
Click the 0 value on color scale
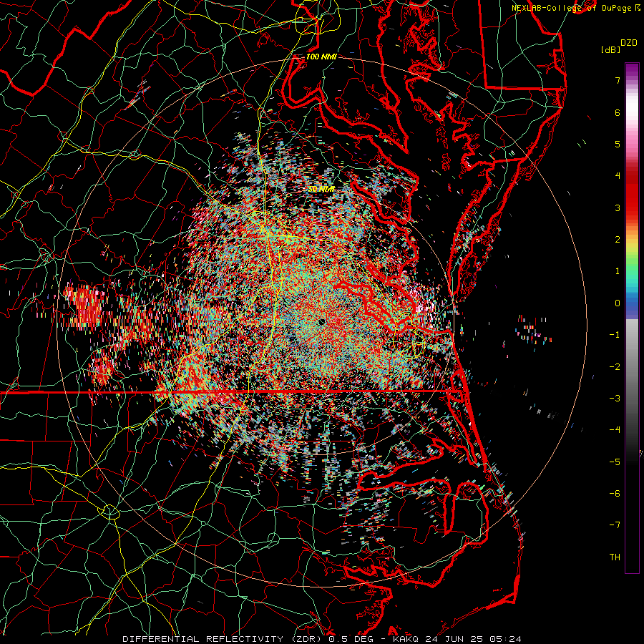coord(618,303)
